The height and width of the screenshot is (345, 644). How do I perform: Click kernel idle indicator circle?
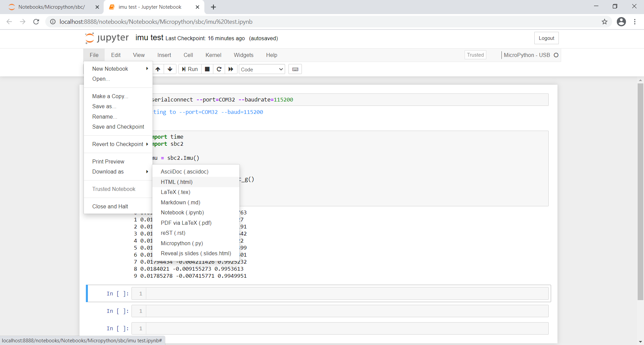click(x=556, y=55)
